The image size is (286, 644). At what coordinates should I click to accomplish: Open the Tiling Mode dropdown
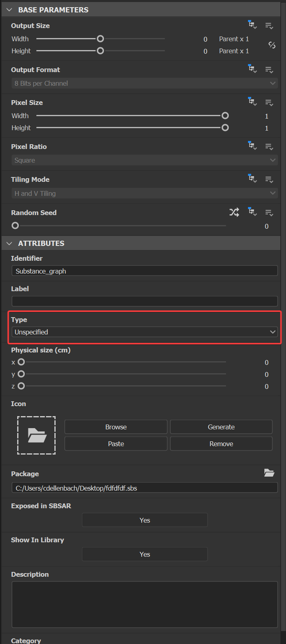(x=144, y=193)
